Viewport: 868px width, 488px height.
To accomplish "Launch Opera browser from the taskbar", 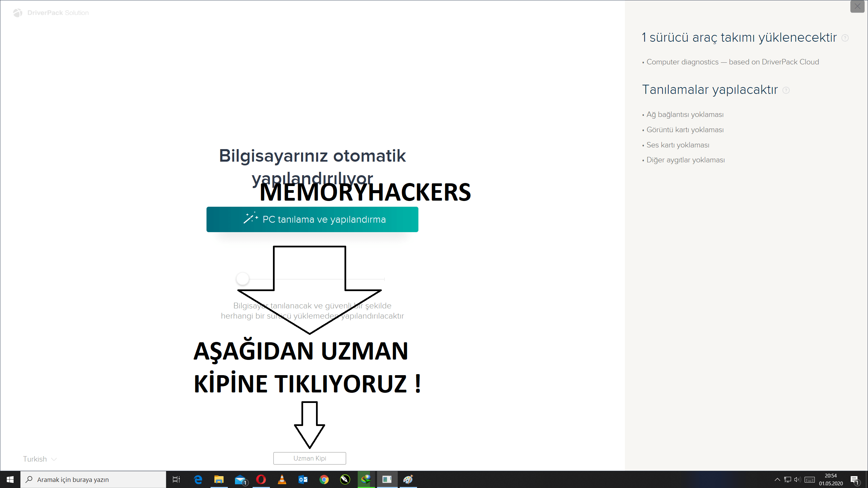I will (261, 480).
